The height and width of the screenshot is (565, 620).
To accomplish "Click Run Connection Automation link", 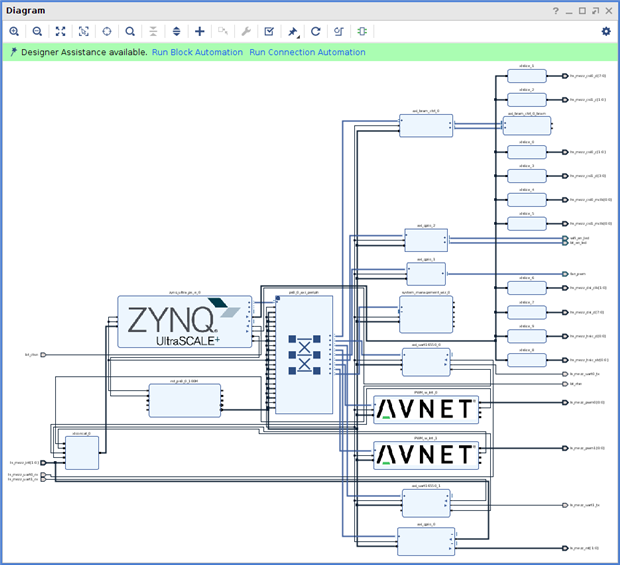I will click(x=307, y=52).
